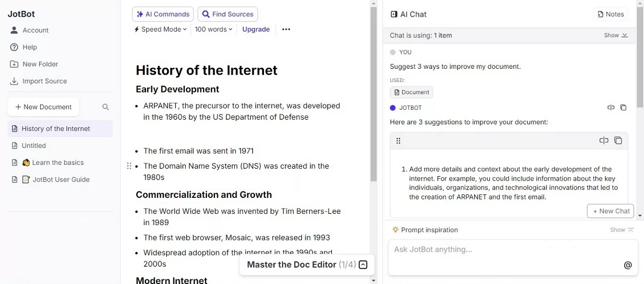
Task: Open the three-dots more options menu
Action: [x=286, y=29]
